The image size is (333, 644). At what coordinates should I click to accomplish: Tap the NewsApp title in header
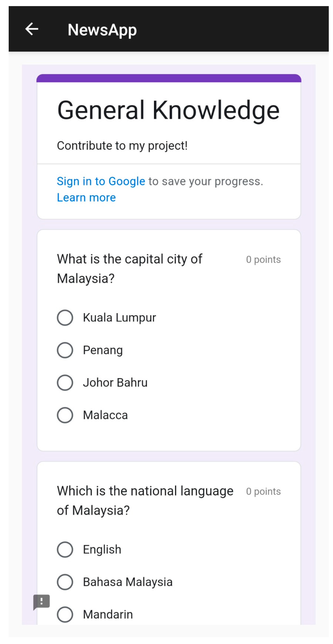click(x=102, y=30)
